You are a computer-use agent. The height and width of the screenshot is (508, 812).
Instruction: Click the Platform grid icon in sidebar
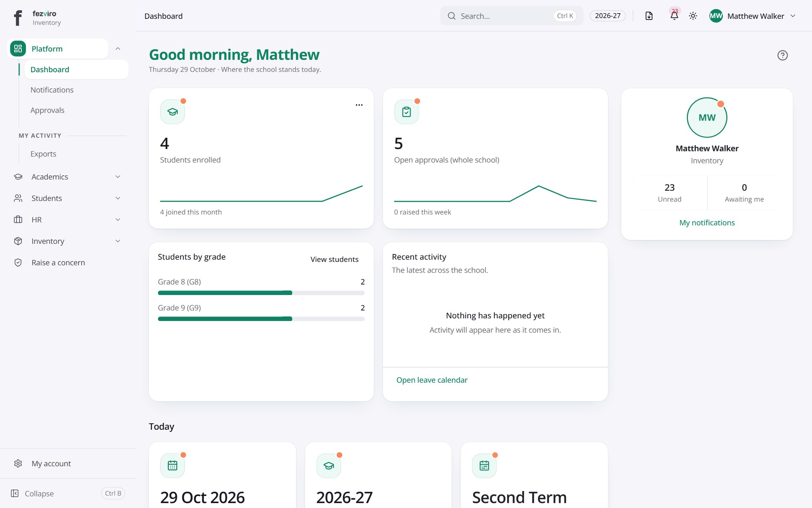click(x=18, y=49)
